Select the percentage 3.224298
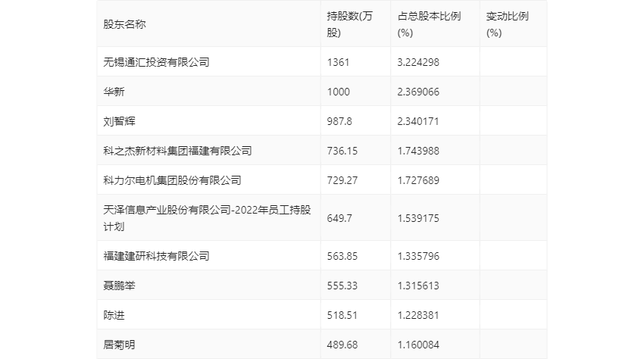 click(418, 62)
